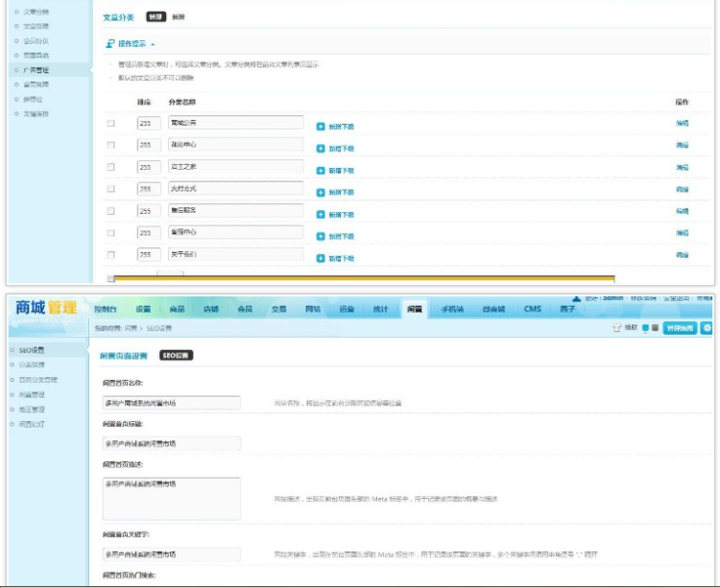
Task: Click the 商城管理 logo
Action: [46, 308]
